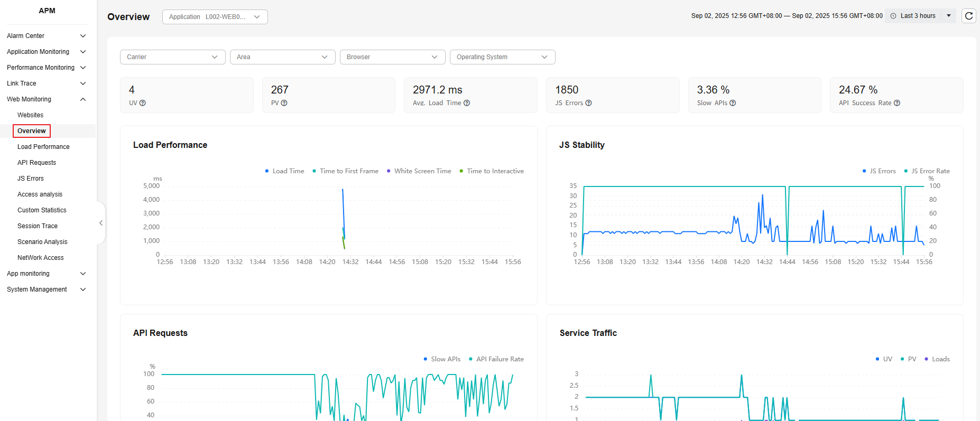Viewport: 980px width, 421px height.
Task: Expand the Last 3 hours time range
Action: (948, 16)
